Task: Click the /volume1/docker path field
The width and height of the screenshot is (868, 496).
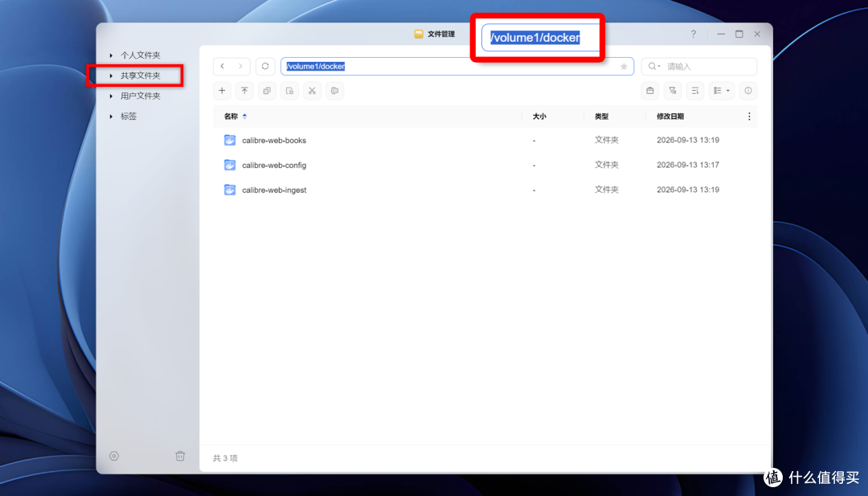Action: [x=457, y=67]
